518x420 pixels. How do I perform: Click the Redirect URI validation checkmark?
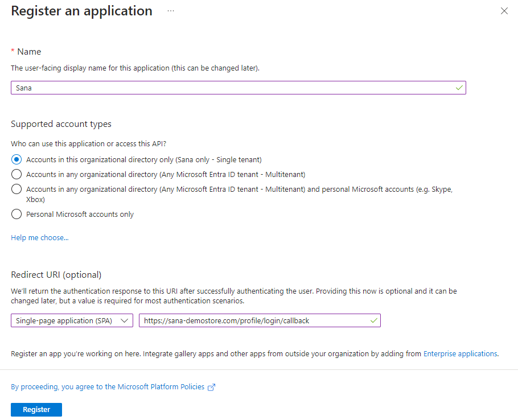coord(373,321)
